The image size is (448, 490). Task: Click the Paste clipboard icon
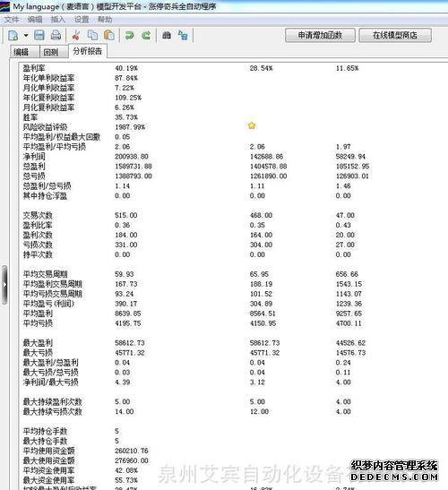109,35
